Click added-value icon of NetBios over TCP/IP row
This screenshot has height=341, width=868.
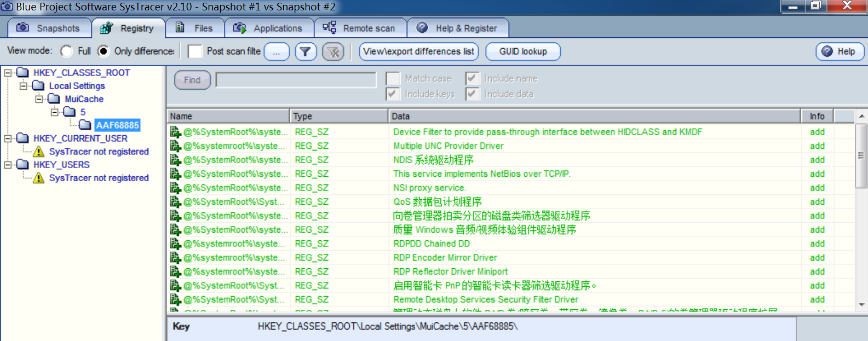(175, 174)
